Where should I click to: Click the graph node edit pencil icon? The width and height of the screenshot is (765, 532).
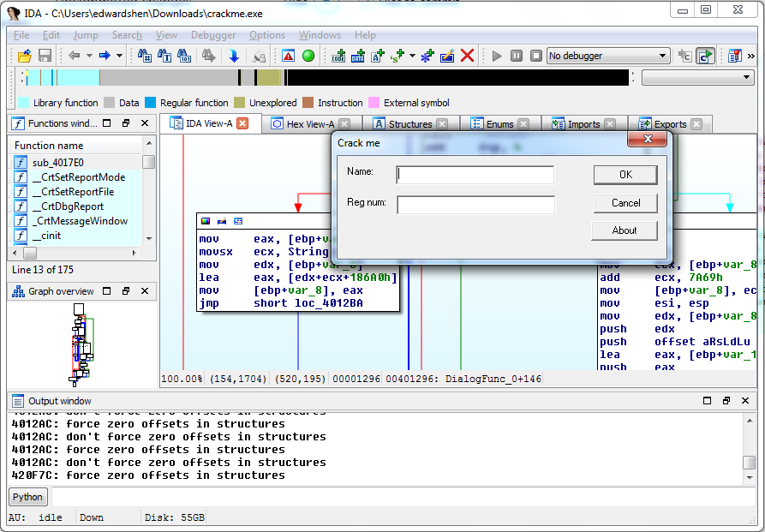click(222, 221)
